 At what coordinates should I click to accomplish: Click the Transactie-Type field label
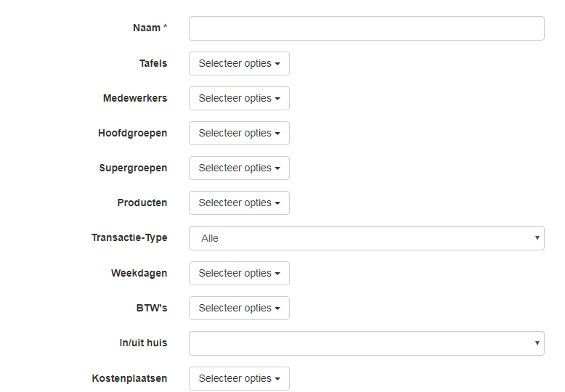129,237
